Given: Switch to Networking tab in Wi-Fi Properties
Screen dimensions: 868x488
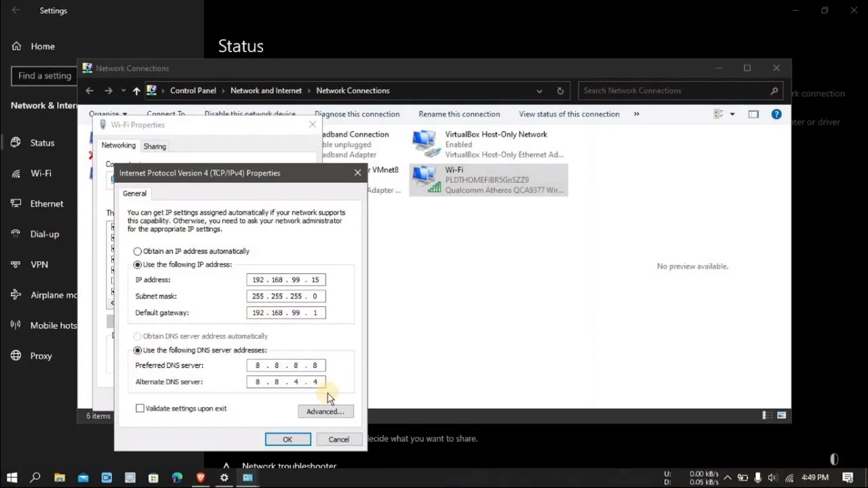Looking at the screenshot, I should pos(119,146).
